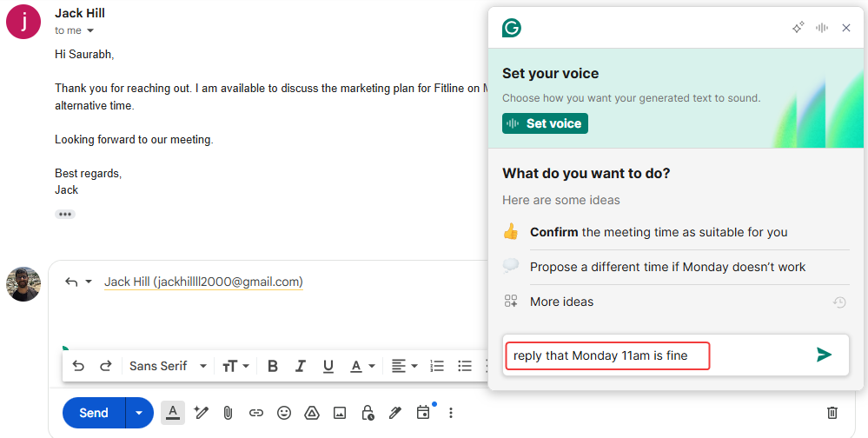
Task: Attach a file with the paperclip icon
Action: point(228,413)
